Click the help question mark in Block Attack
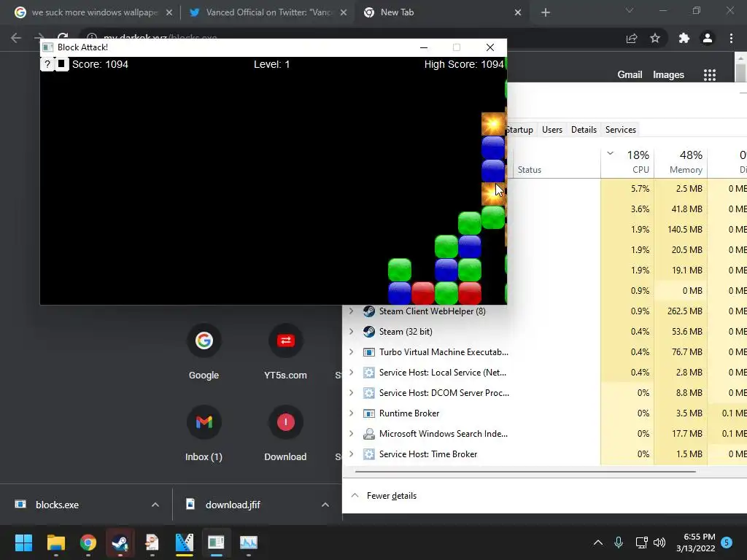The image size is (747, 560). tap(47, 64)
